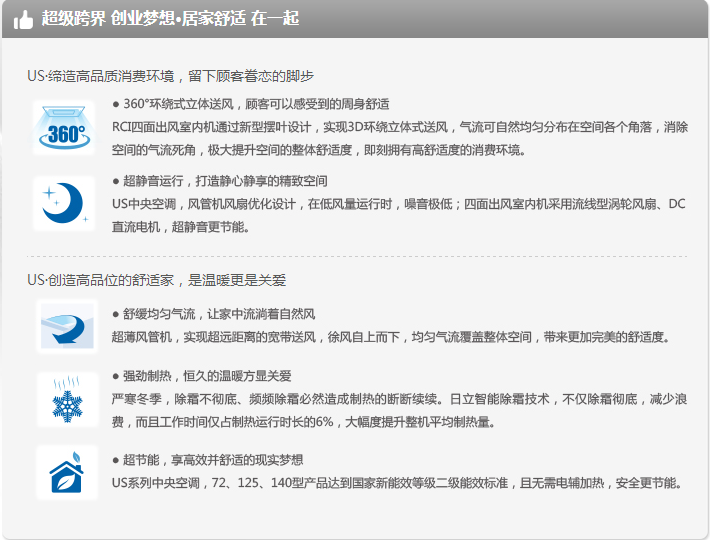Viewport: 710px width, 540px height.
Task: Click the green leaf house energy-saving icon
Action: click(67, 473)
